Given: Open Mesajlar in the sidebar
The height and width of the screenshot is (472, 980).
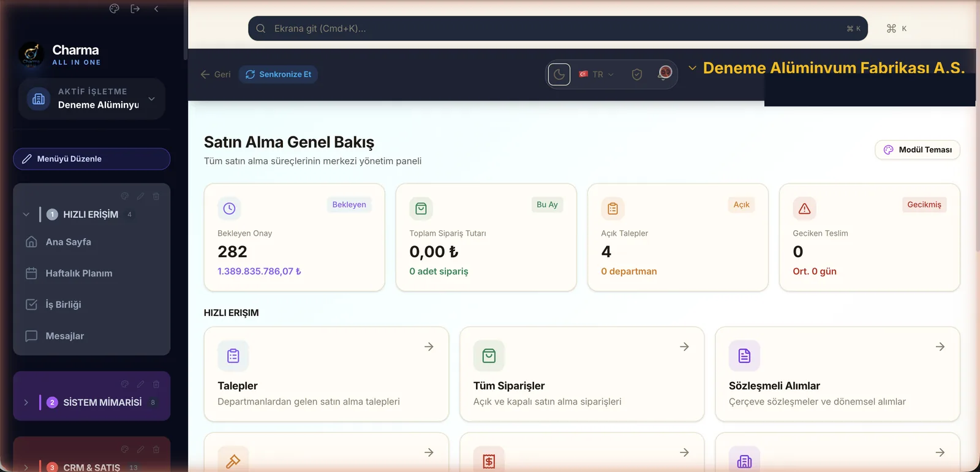Looking at the screenshot, I should 92,336.
